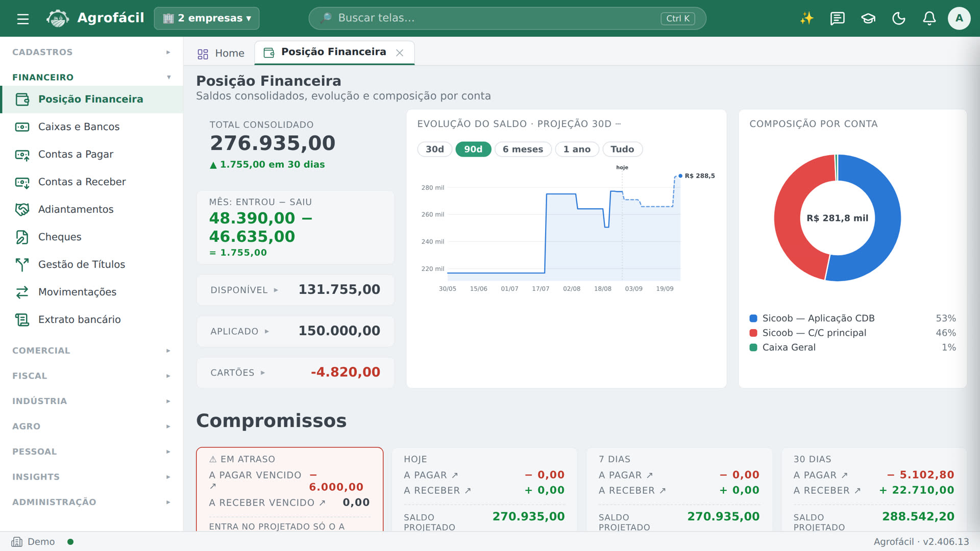Expand the FISCAL section

click(91, 375)
